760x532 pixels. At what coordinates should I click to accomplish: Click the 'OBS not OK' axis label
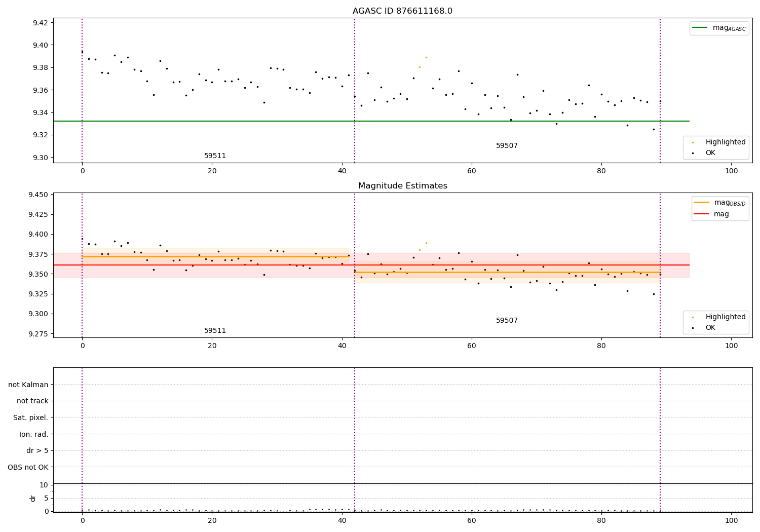point(28,467)
